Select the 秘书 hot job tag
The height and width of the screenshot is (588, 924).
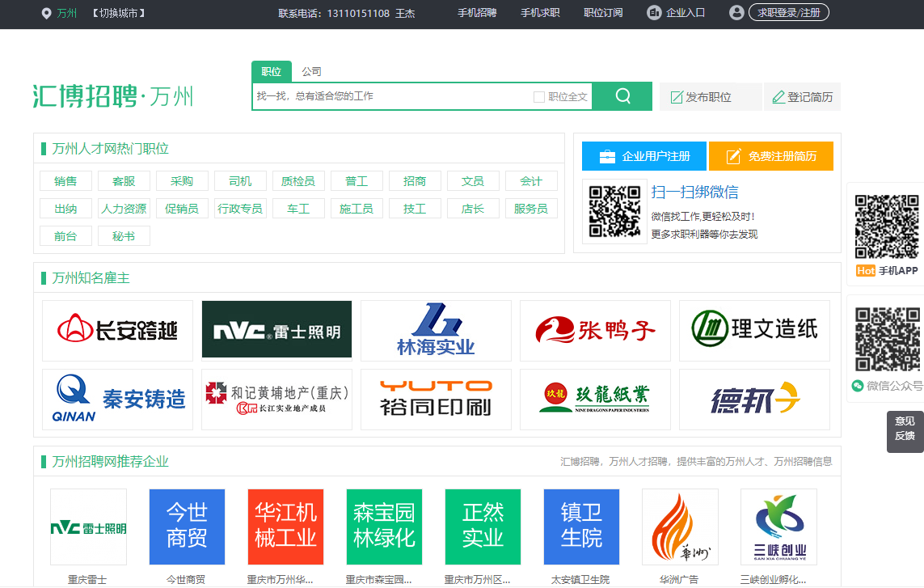point(124,236)
